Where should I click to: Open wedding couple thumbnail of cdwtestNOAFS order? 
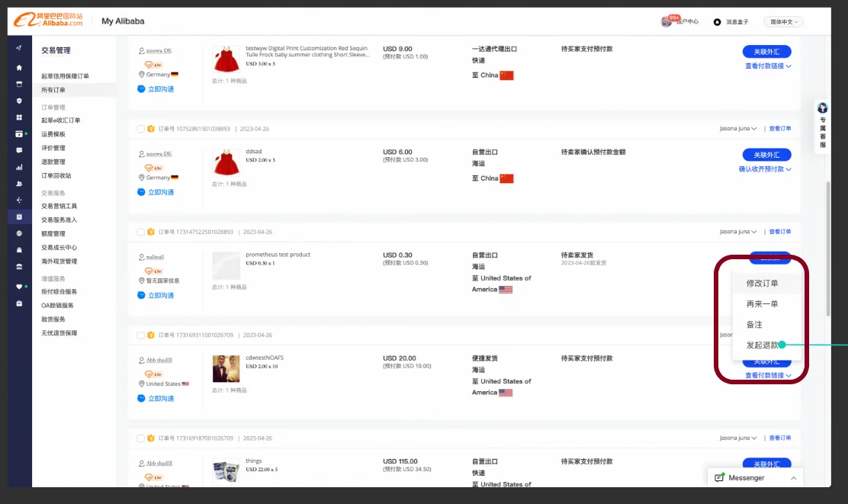226,369
